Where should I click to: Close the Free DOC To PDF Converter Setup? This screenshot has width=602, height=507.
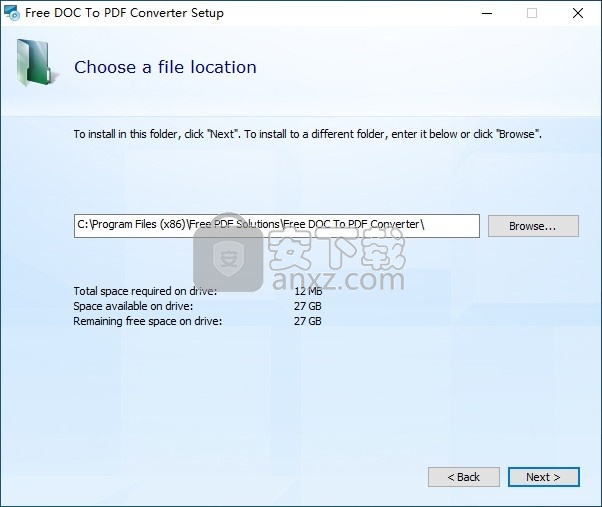click(578, 13)
